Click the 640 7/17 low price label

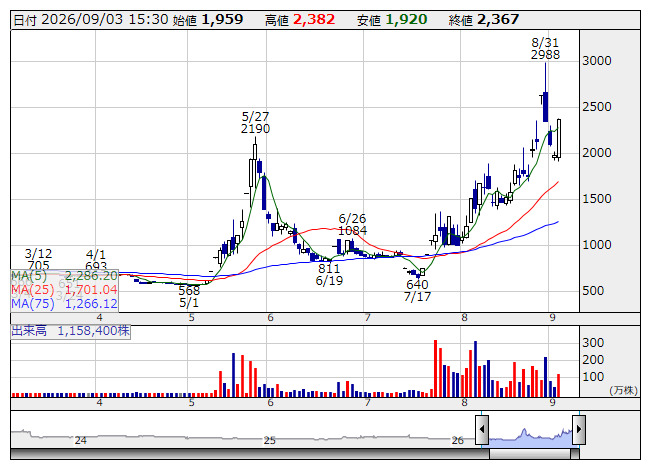tap(417, 291)
